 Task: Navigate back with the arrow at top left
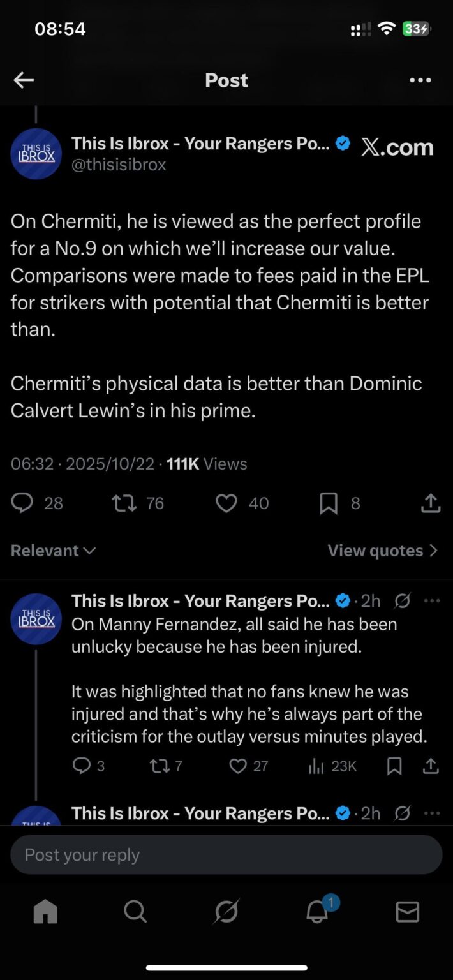click(24, 80)
